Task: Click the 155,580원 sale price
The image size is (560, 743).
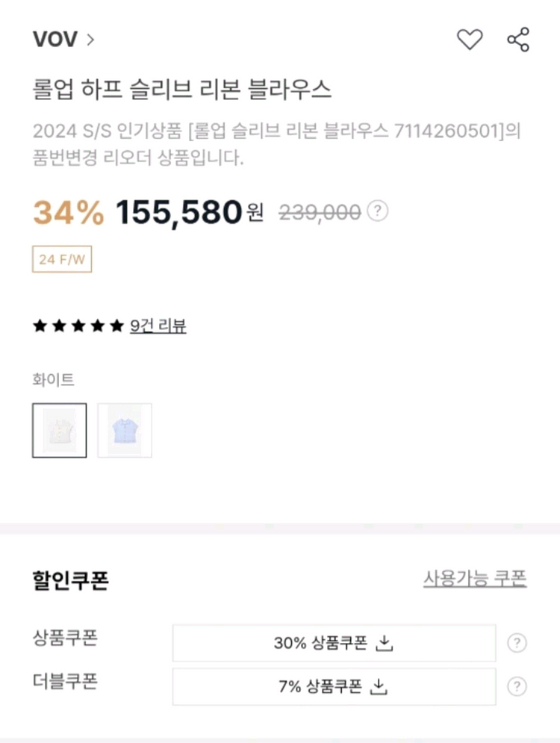Action: click(x=189, y=214)
